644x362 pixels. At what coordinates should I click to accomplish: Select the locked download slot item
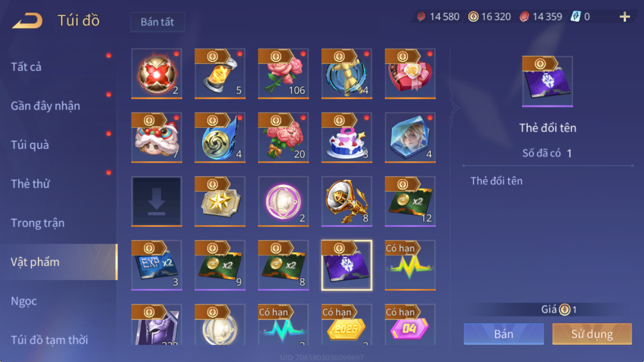156,201
